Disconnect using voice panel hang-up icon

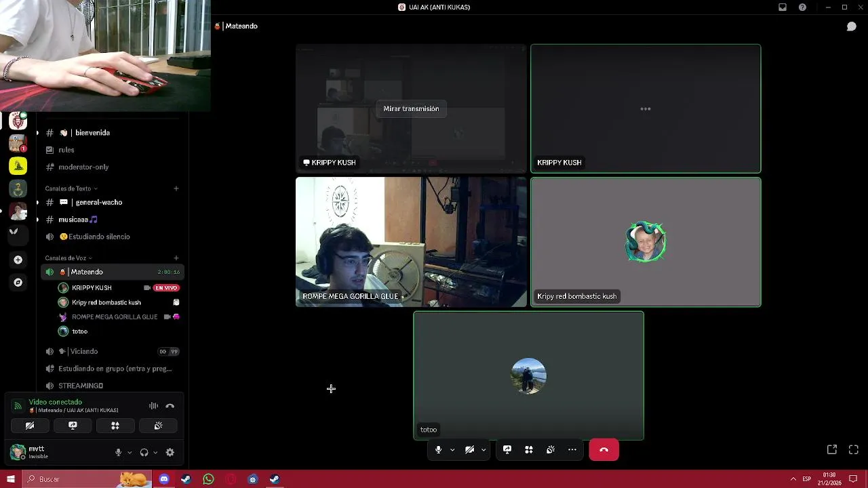pos(170,406)
